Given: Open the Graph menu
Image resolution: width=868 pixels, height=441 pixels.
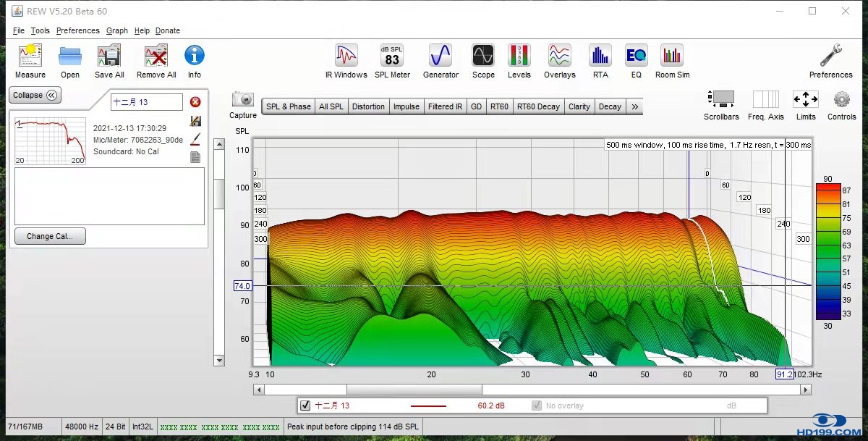Looking at the screenshot, I should (x=116, y=30).
